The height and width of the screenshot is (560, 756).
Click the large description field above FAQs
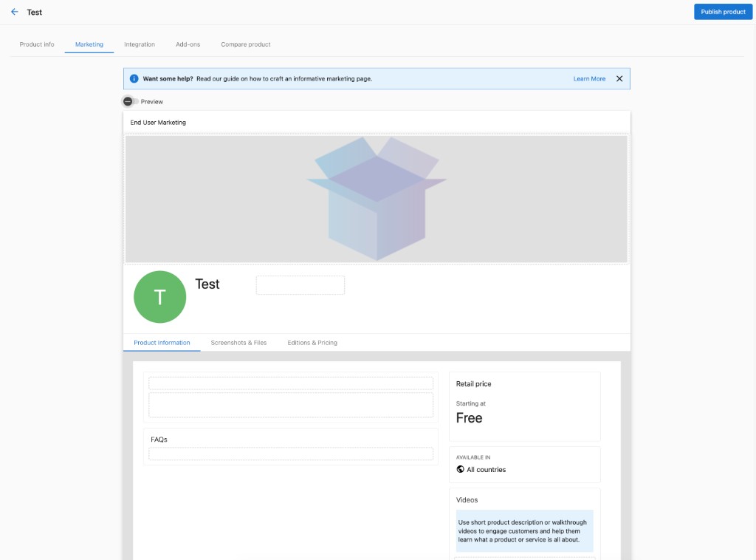coord(291,405)
